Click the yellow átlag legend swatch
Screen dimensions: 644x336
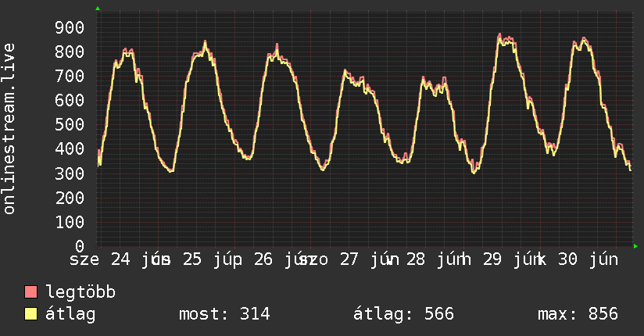(30, 314)
